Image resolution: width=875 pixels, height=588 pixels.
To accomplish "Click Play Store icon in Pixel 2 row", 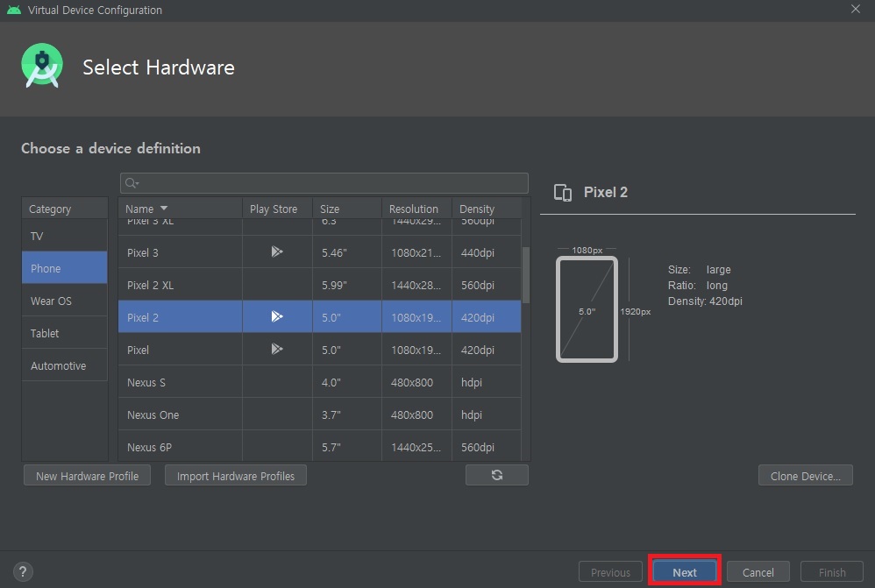I will pos(277,316).
